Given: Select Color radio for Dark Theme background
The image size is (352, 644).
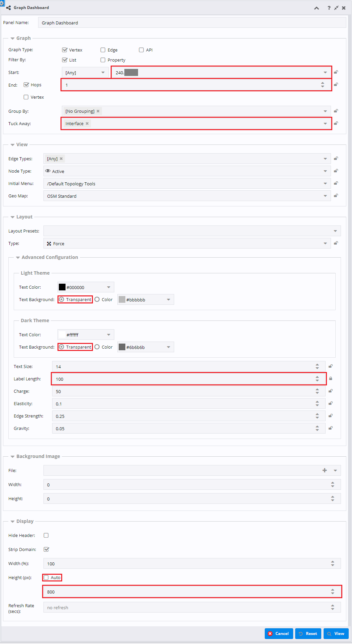Looking at the screenshot, I should click(x=97, y=347).
